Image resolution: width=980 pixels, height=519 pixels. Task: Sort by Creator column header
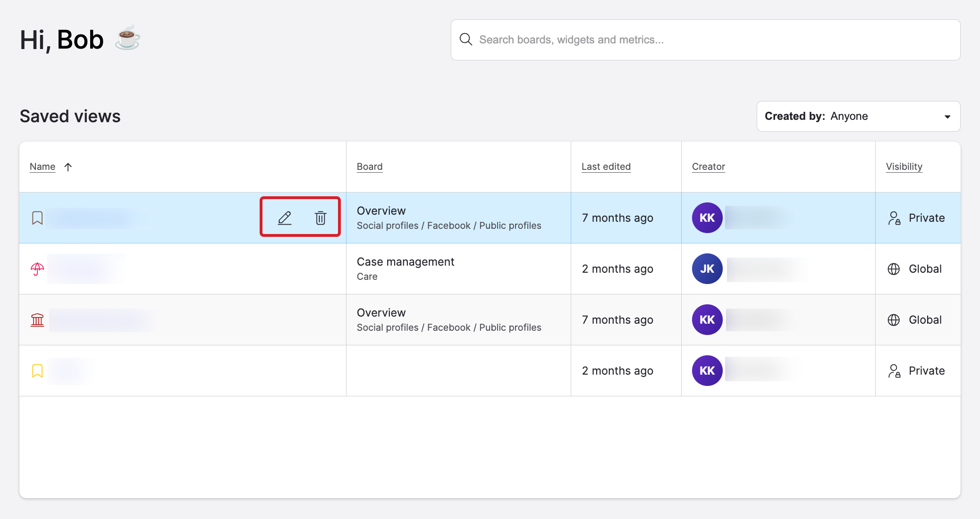(x=708, y=167)
